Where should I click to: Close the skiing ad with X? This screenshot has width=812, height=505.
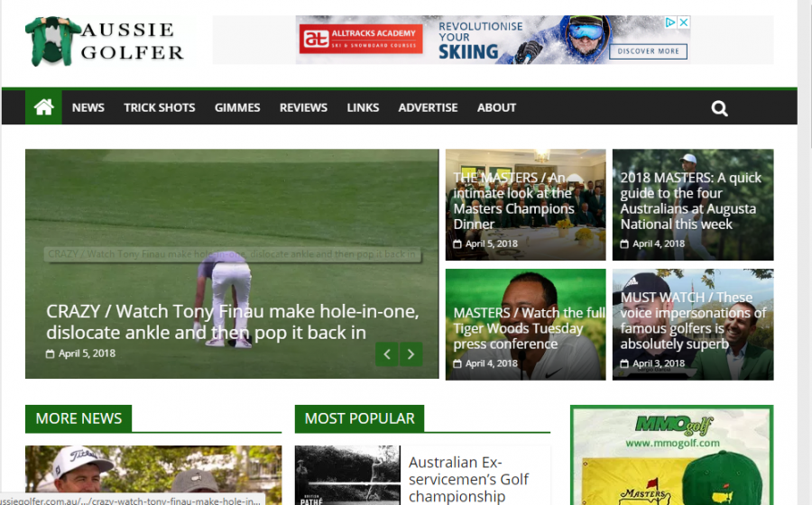684,23
